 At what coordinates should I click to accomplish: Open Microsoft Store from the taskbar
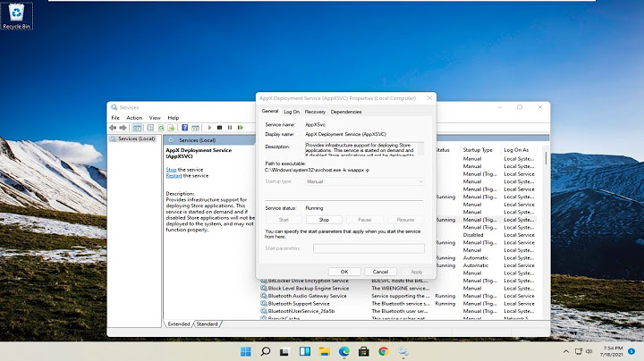click(x=363, y=351)
